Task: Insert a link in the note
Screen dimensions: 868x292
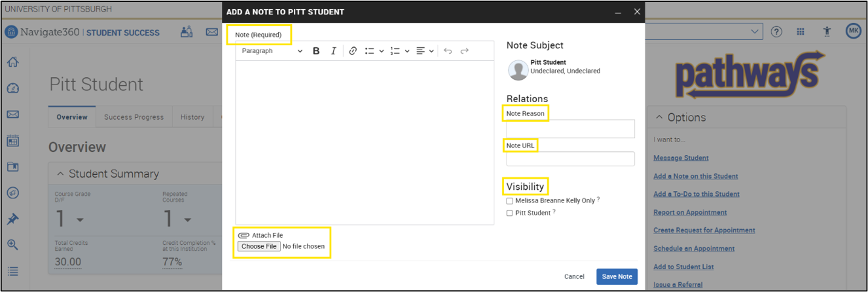Action: [353, 51]
